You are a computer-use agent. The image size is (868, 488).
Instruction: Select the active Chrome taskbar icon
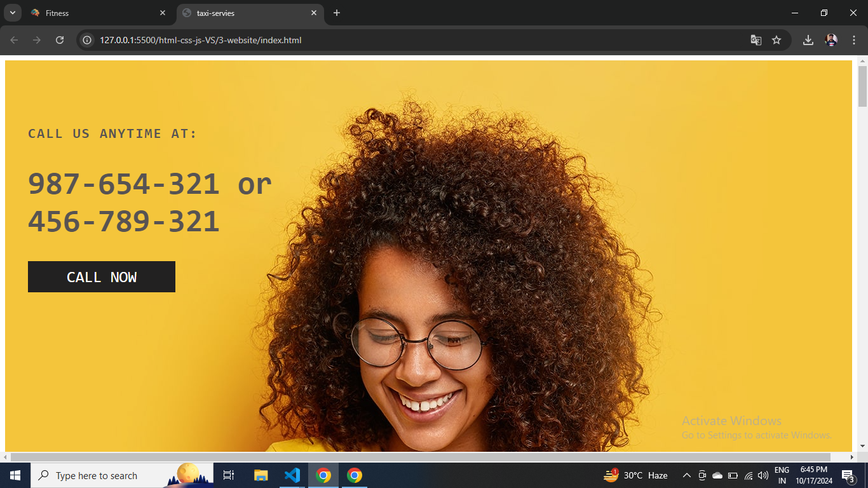323,475
